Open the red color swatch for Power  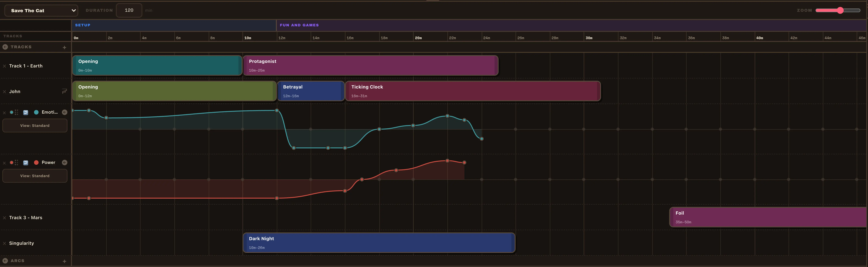pyautogui.click(x=36, y=163)
